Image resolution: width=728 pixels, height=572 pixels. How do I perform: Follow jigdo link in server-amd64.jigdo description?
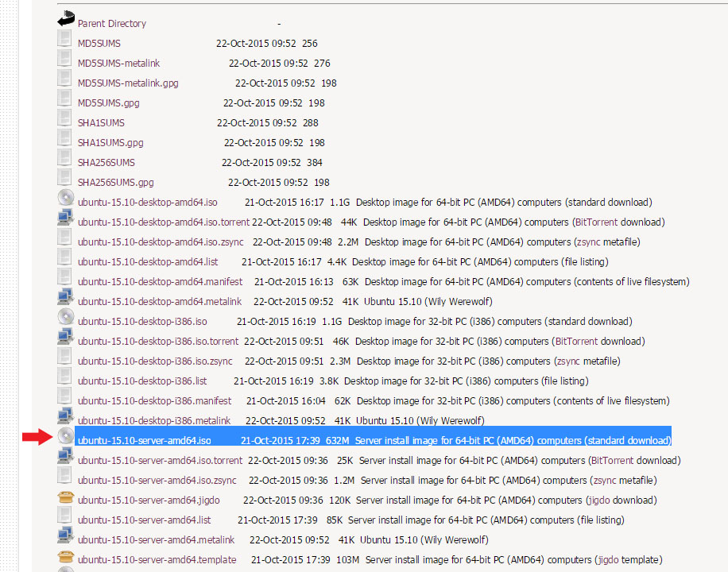(599, 500)
